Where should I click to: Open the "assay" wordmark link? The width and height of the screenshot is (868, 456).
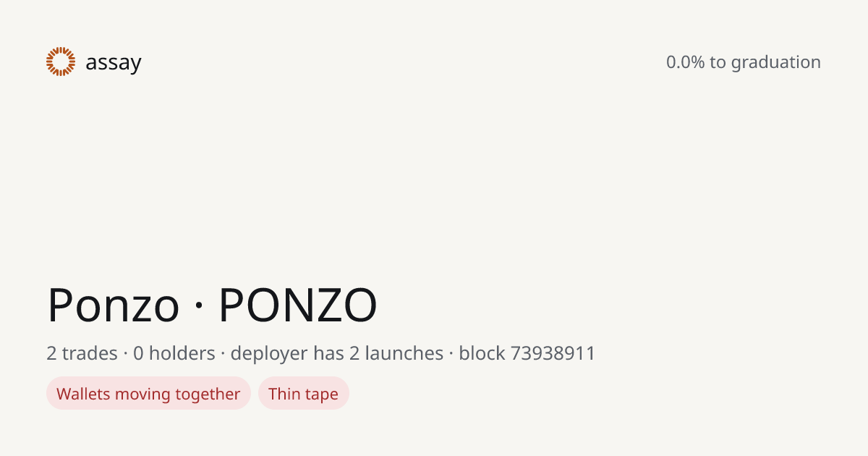113,63
